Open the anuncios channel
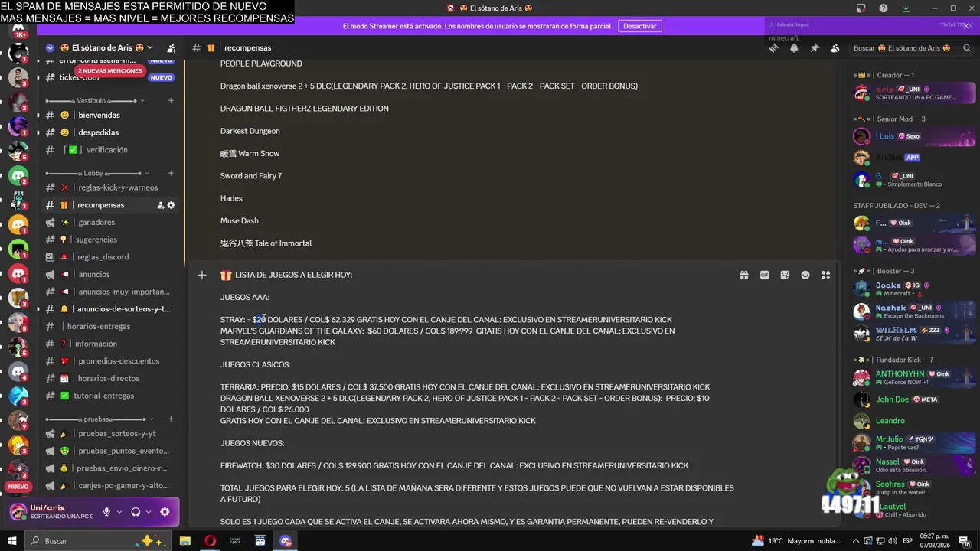Viewport: 980px width, 551px height. pyautogui.click(x=110, y=274)
